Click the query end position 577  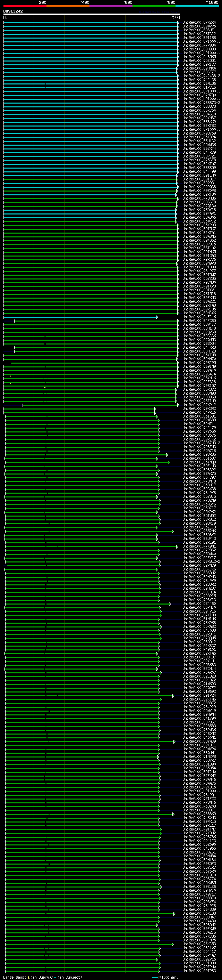175,17
